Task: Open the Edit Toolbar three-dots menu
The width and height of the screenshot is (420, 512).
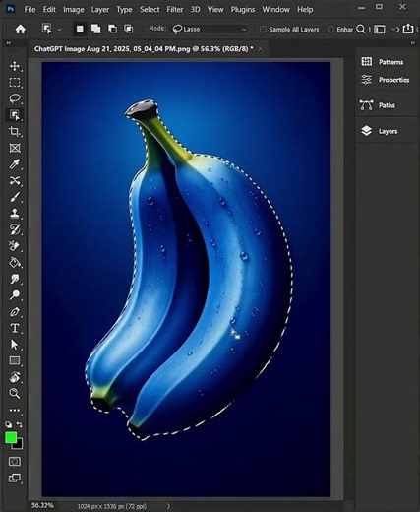Action: point(15,410)
